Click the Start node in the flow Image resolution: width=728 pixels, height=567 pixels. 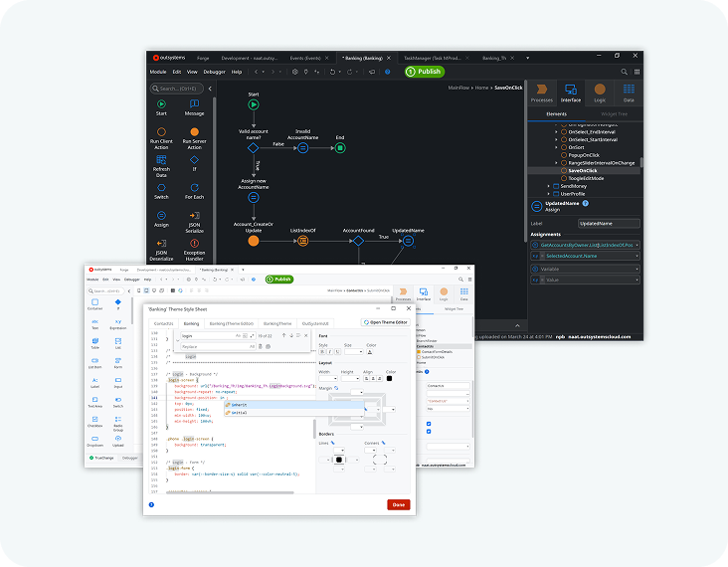coord(253,103)
